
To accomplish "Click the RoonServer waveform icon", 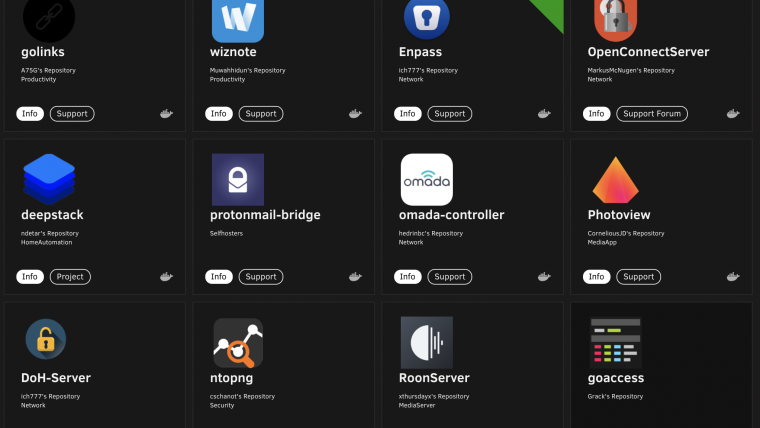I will (427, 343).
